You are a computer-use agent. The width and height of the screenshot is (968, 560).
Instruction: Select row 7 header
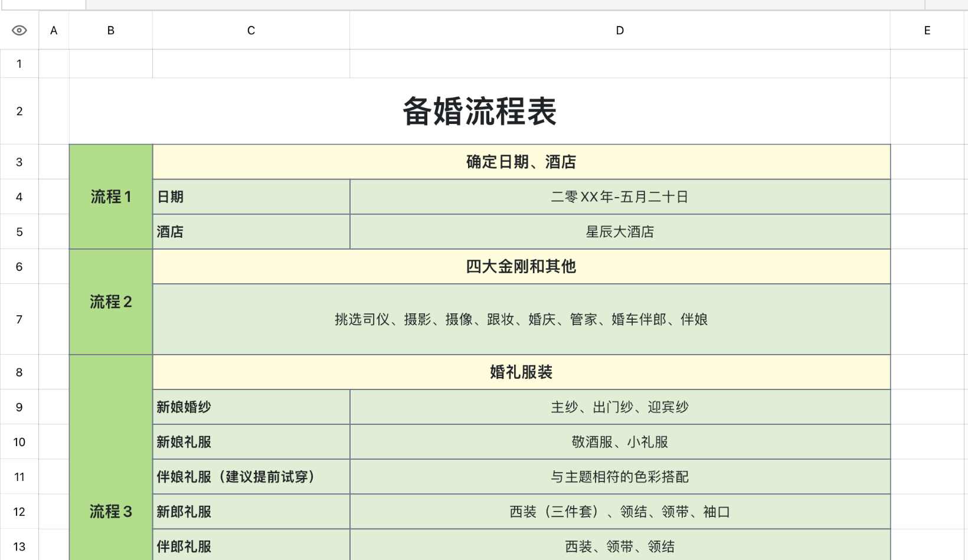pos(19,319)
